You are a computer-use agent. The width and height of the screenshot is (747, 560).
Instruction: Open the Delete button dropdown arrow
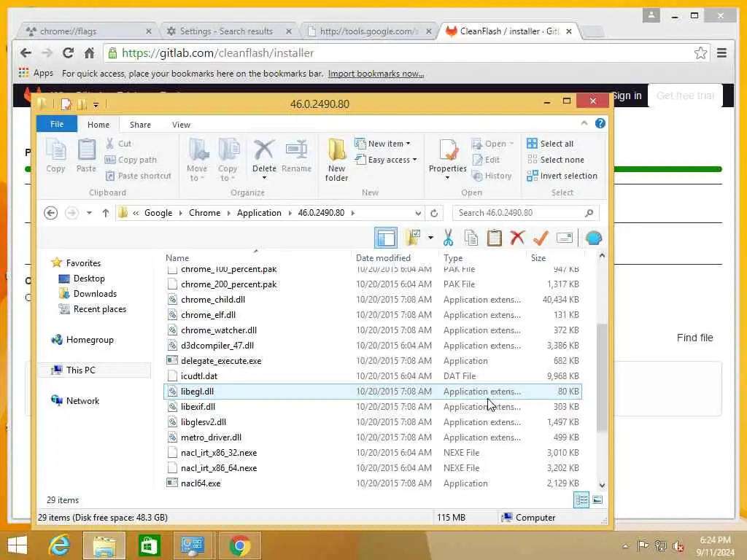[x=264, y=178]
